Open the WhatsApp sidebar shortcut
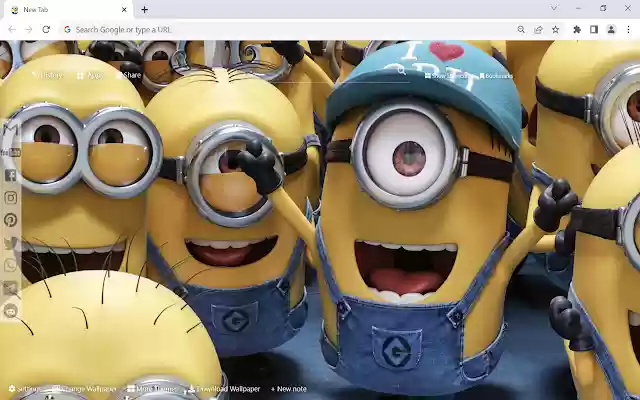640x400 pixels. 11,265
